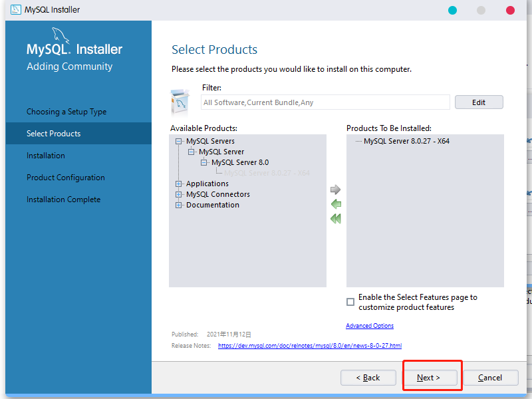Click the Filter text field

[x=325, y=102]
